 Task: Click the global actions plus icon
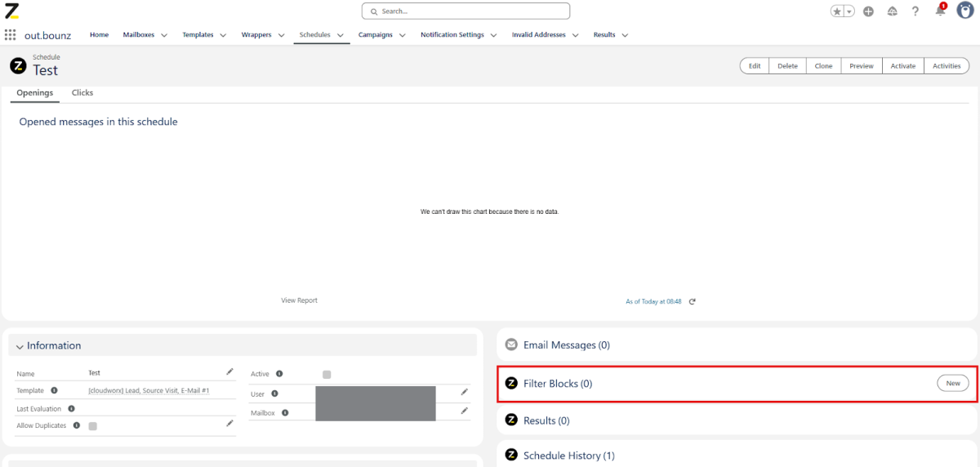868,11
